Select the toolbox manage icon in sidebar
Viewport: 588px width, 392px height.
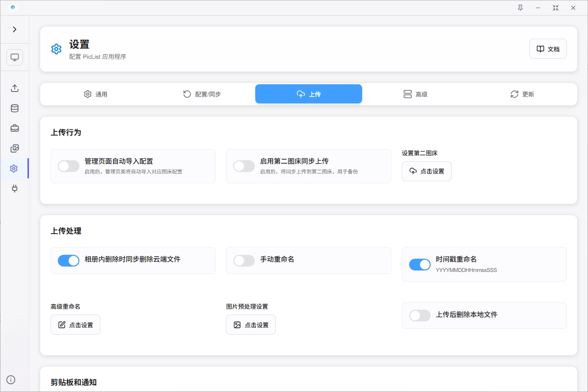[15, 128]
